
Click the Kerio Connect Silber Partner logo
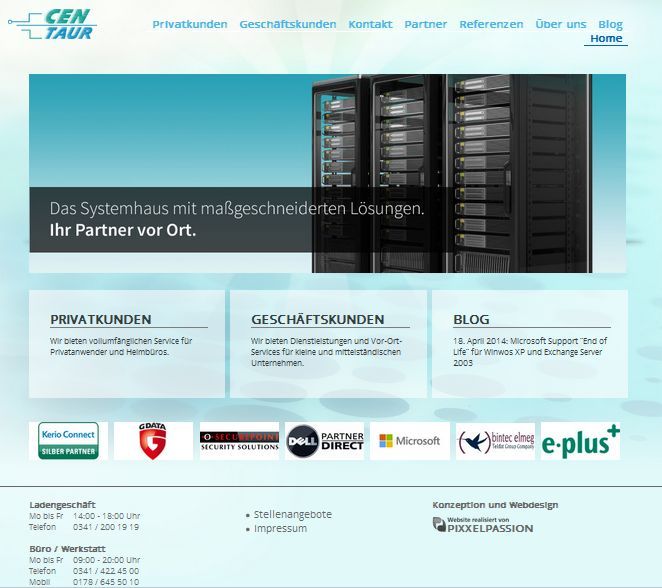(x=68, y=441)
